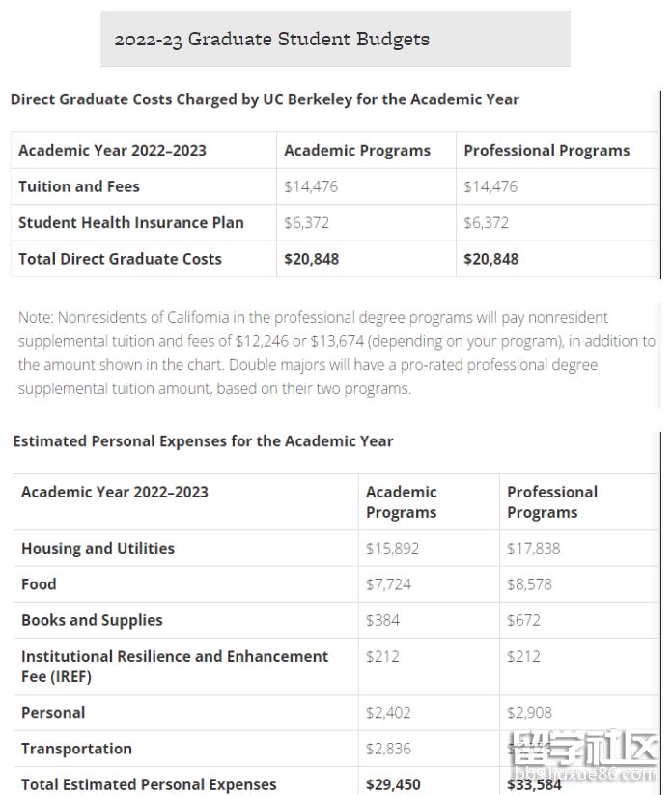Click the $384 books cost value
Image resolution: width=672 pixels, height=795 pixels.
382,620
